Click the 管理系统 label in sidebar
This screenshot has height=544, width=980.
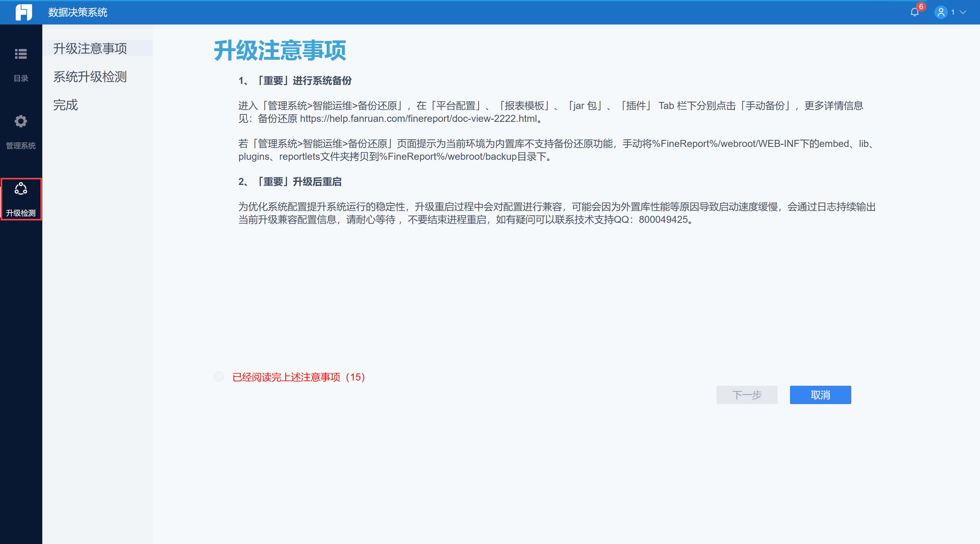[21, 146]
